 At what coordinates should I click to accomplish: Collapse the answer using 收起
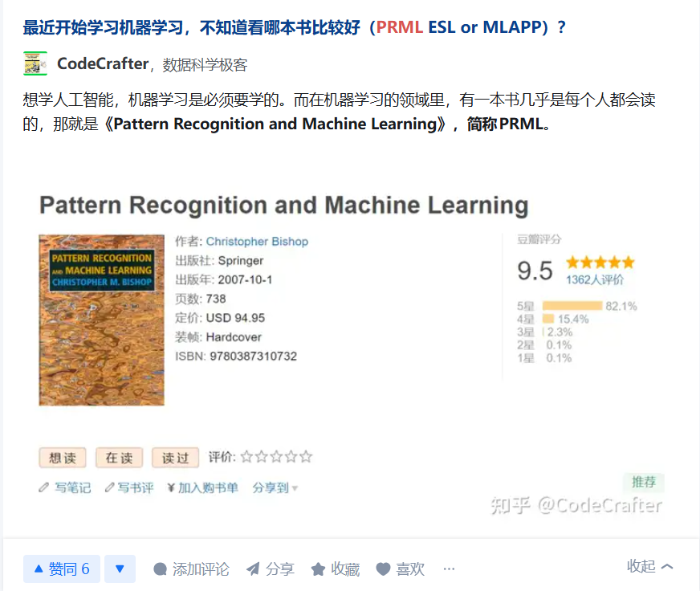(649, 566)
